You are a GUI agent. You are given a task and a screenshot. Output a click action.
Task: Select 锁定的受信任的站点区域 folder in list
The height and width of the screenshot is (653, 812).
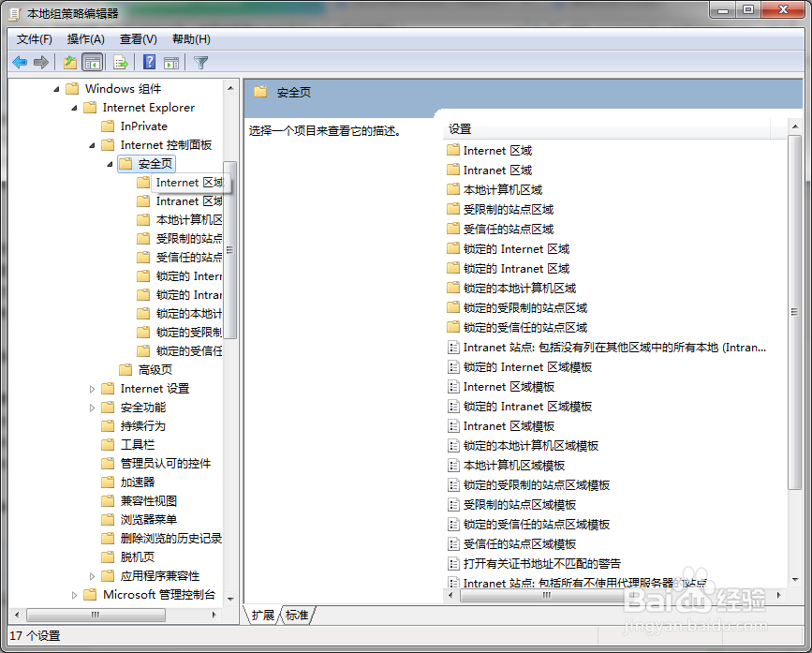pyautogui.click(x=525, y=327)
